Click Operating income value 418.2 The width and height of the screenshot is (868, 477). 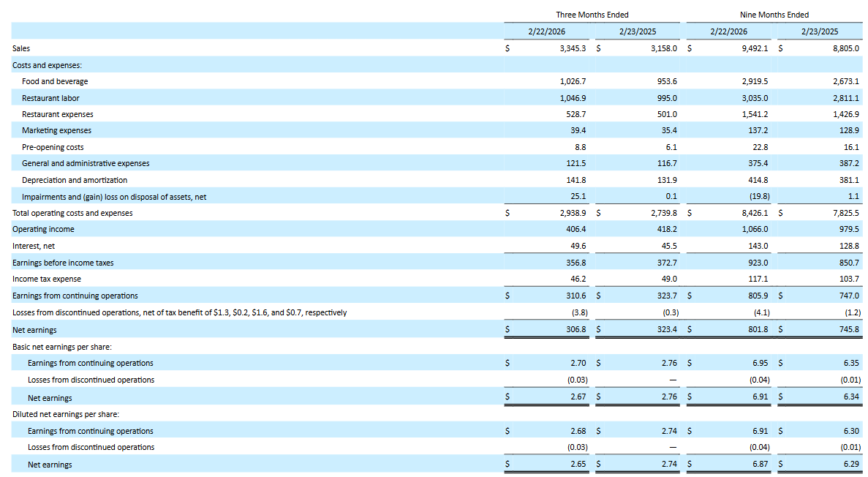coord(667,230)
